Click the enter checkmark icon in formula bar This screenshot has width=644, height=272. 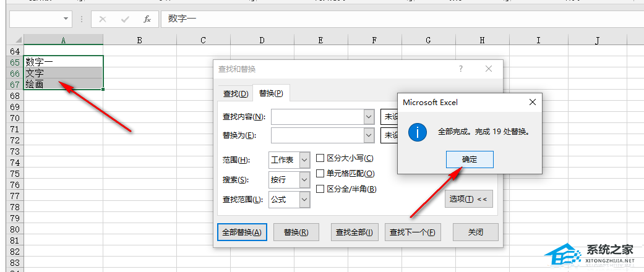(x=125, y=19)
